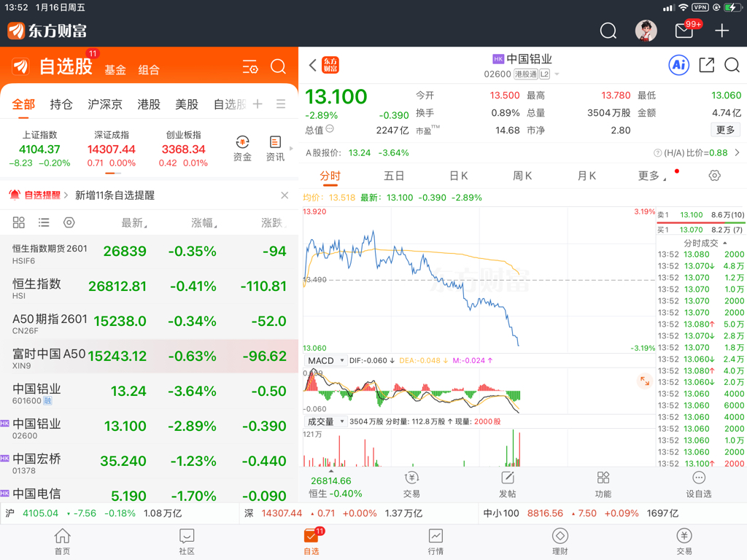Select the 周K chart period

tap(522, 176)
